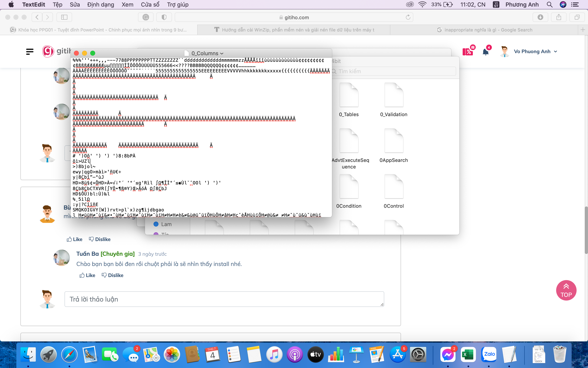The image size is (588, 368).
Task: Toggle the Safari sidebar
Action: point(64,17)
